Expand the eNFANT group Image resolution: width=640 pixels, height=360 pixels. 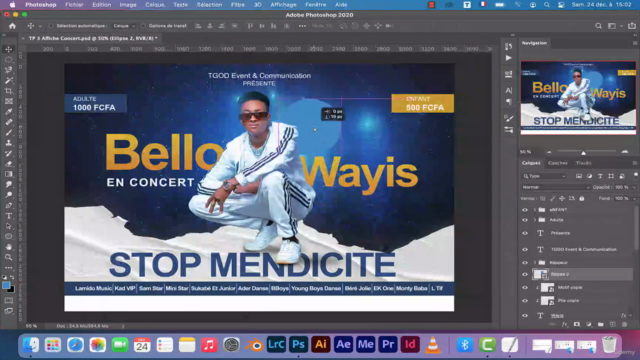(x=535, y=210)
